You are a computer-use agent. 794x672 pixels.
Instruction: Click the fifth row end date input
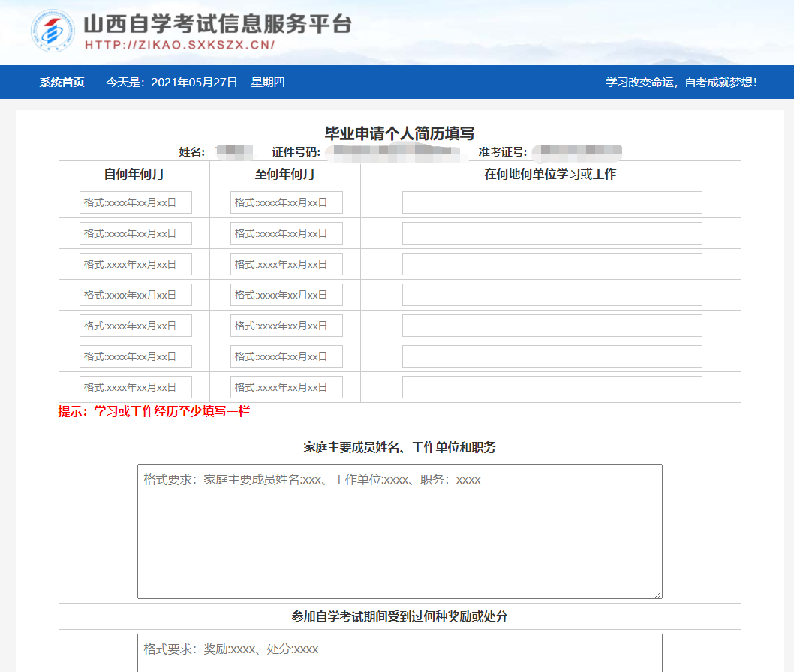(x=287, y=325)
